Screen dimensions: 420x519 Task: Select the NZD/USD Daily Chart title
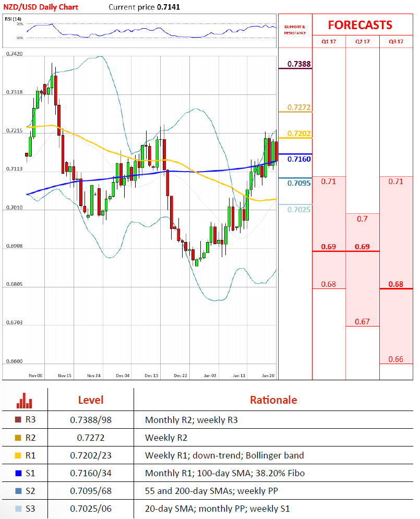point(40,7)
